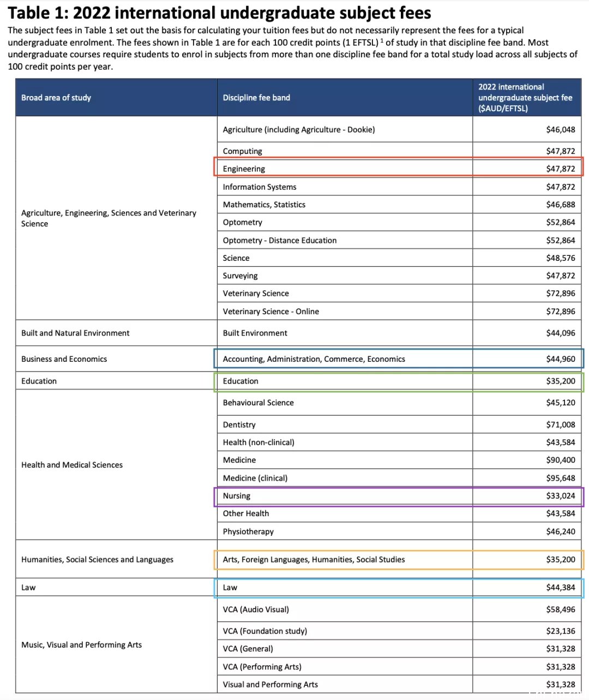Select the Optometry - Distance Education row
This screenshot has width=589, height=700.
399,240
